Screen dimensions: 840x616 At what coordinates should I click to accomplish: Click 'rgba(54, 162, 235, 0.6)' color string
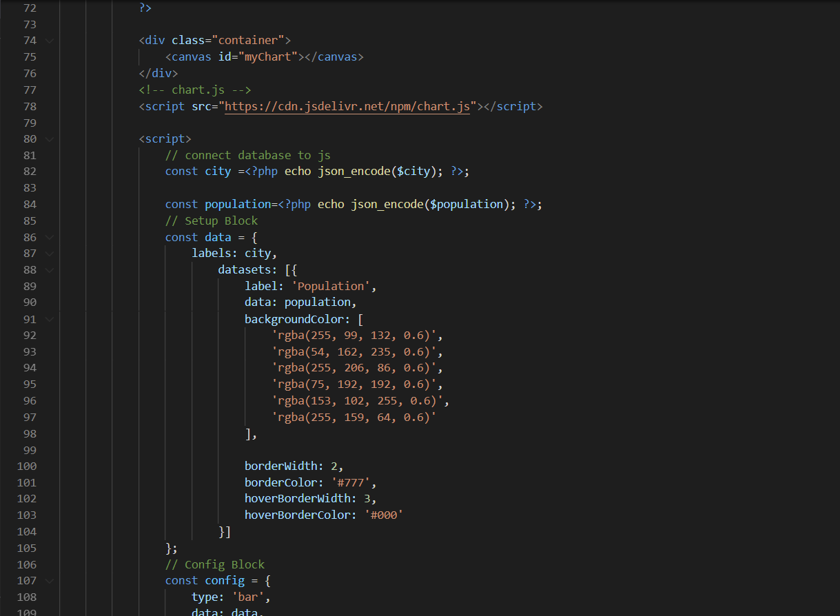pos(354,351)
